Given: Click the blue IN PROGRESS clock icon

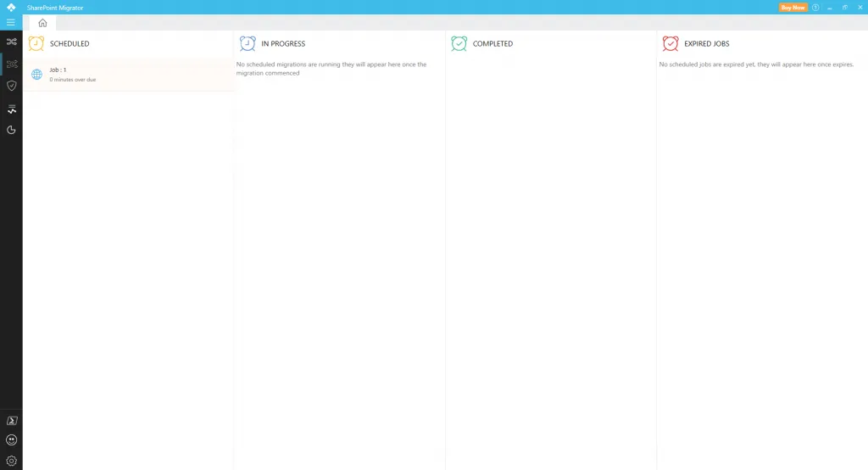Looking at the screenshot, I should (248, 43).
